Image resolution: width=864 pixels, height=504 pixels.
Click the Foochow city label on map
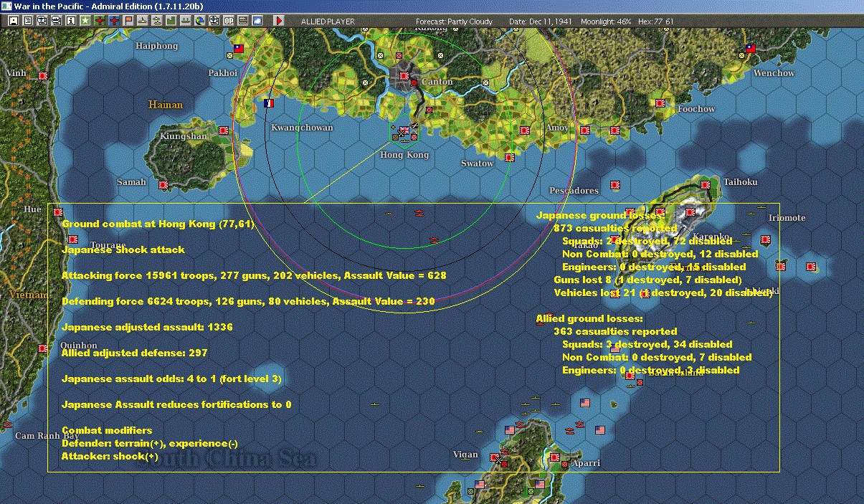point(696,109)
